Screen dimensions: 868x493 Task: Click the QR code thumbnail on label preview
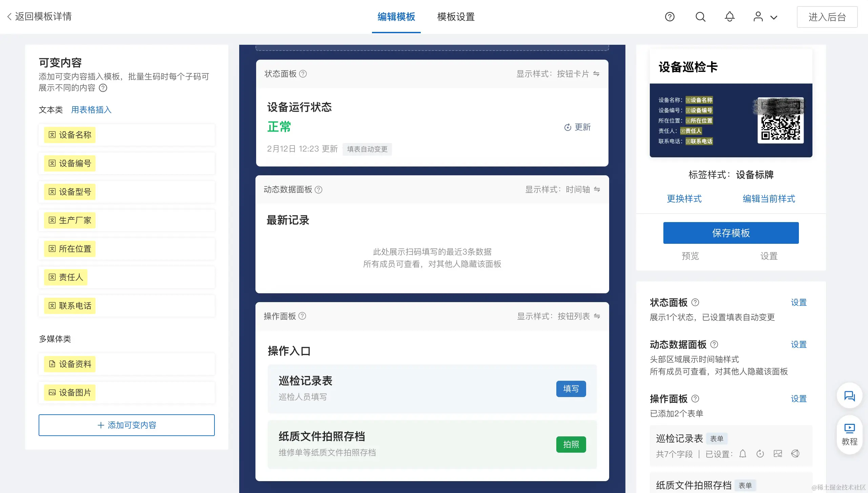[780, 121]
